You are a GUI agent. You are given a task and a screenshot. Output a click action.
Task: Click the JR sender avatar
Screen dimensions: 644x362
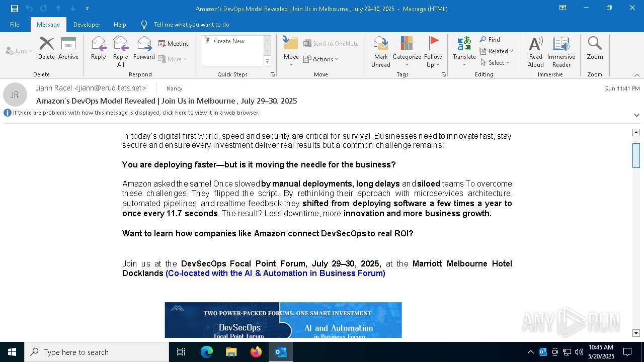[x=15, y=95]
